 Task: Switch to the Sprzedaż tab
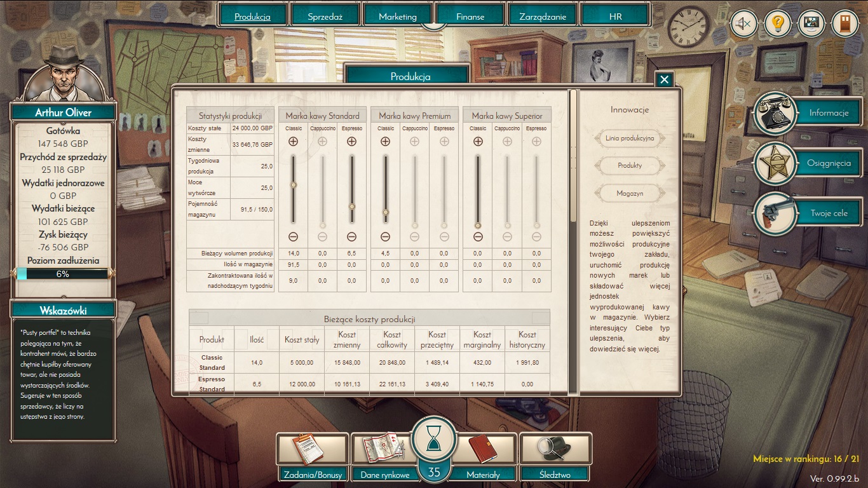(x=325, y=17)
